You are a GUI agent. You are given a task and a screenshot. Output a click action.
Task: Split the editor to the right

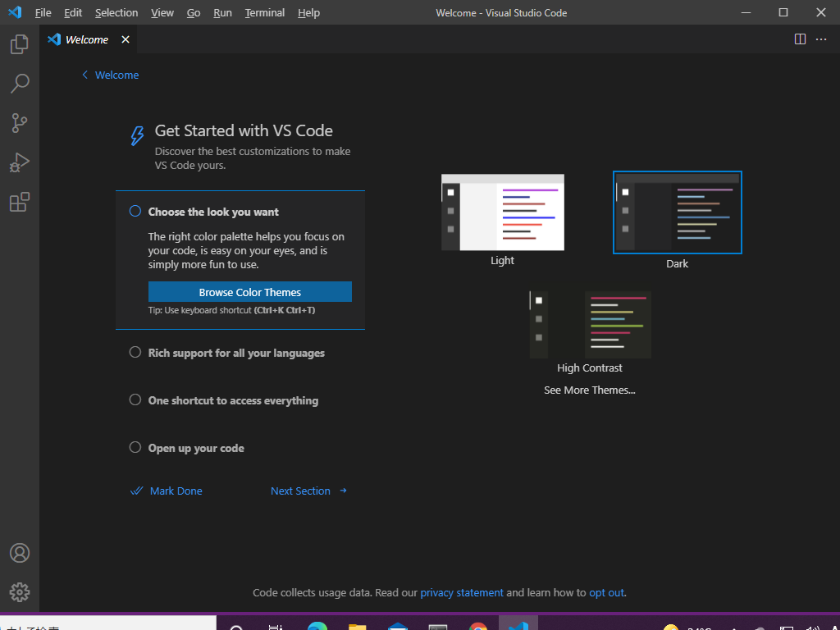pyautogui.click(x=800, y=39)
